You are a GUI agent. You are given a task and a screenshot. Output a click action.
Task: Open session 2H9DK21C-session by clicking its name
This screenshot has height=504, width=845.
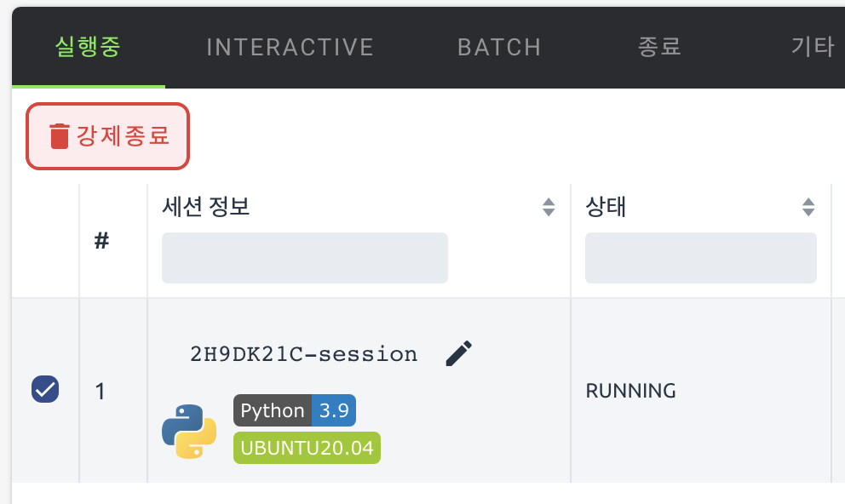pyautogui.click(x=302, y=352)
